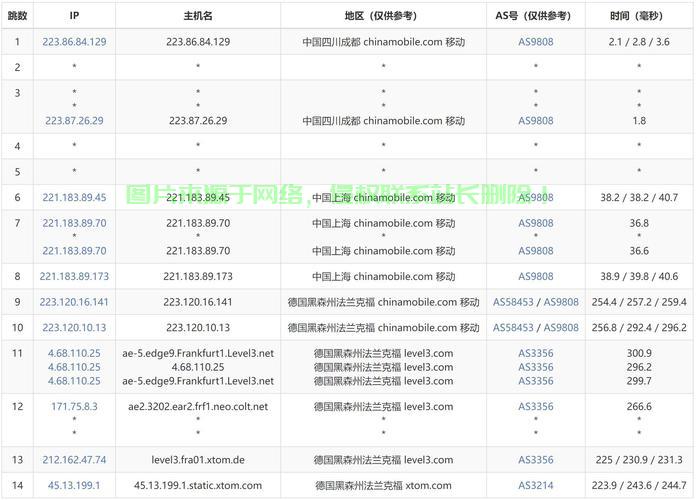Image resolution: width=696 pixels, height=500 pixels.
Task: Click the 跳数 column header
Action: [x=17, y=16]
